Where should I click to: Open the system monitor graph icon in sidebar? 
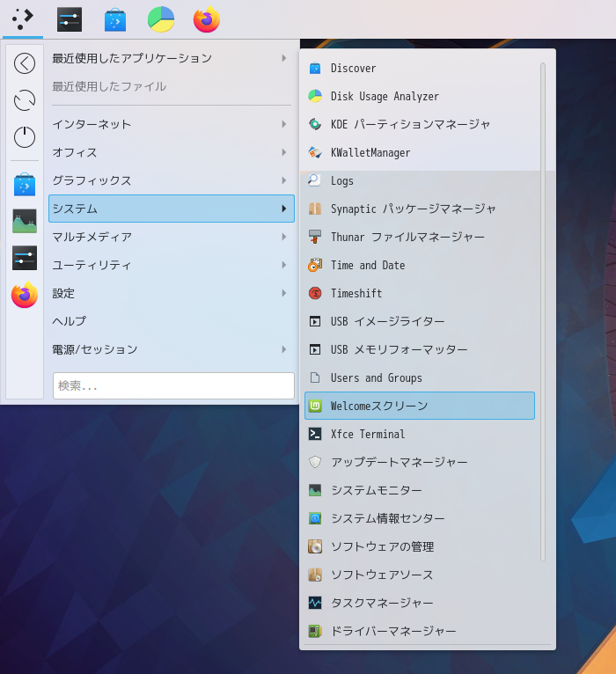click(x=25, y=222)
